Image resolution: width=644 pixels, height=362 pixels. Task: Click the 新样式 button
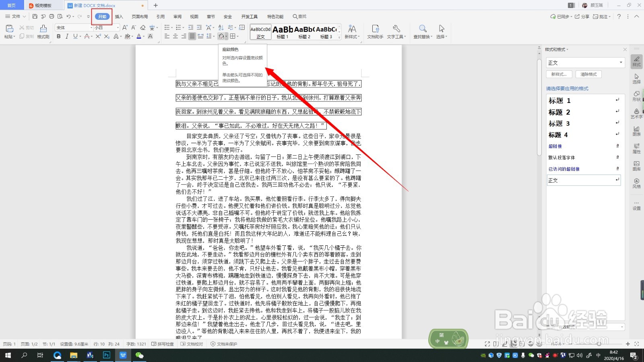pyautogui.click(x=352, y=31)
